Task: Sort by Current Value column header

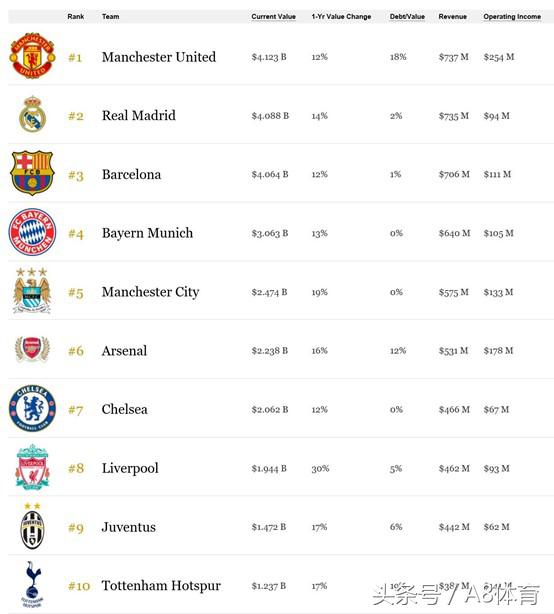Action: click(273, 16)
